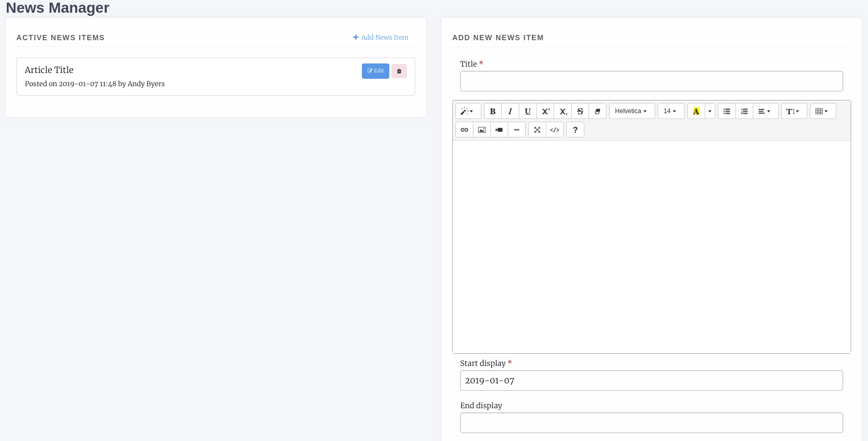Apply superscript to the text
This screenshot has height=441, width=868.
click(x=545, y=111)
